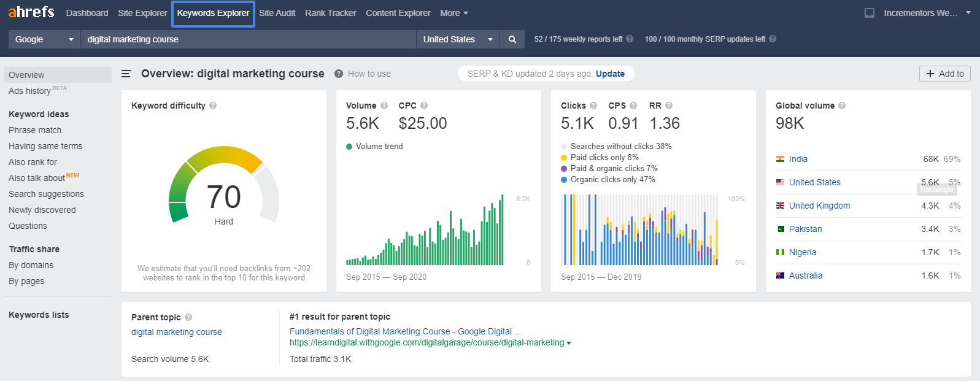Click the keyword search input field

point(249,39)
